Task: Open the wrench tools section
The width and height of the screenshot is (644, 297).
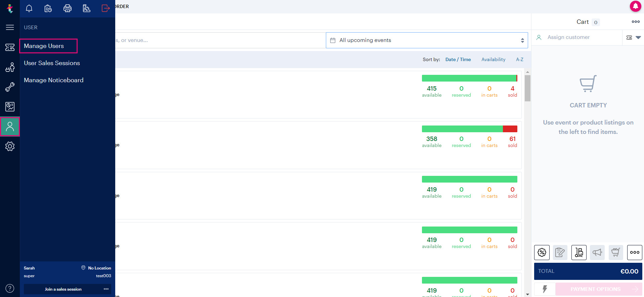Action: click(10, 87)
